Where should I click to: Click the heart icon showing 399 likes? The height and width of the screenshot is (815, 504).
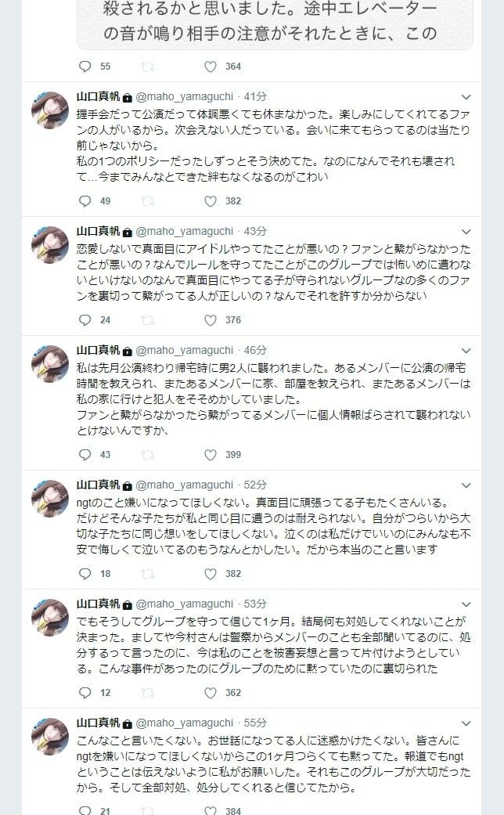(210, 455)
